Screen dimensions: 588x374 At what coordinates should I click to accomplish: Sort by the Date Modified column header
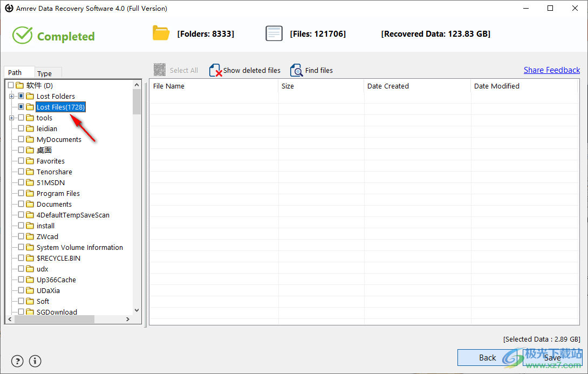pyautogui.click(x=496, y=86)
